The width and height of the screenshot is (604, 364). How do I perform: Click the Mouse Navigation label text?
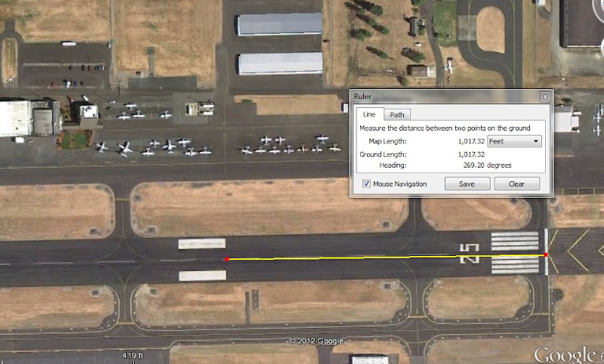coord(400,184)
